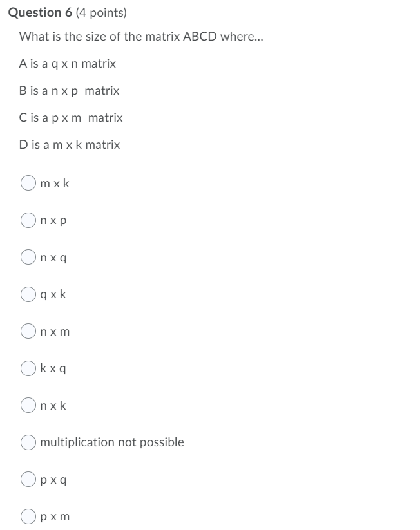
Task: Click the text 'D is a m x k matrix'
Action: (x=70, y=145)
